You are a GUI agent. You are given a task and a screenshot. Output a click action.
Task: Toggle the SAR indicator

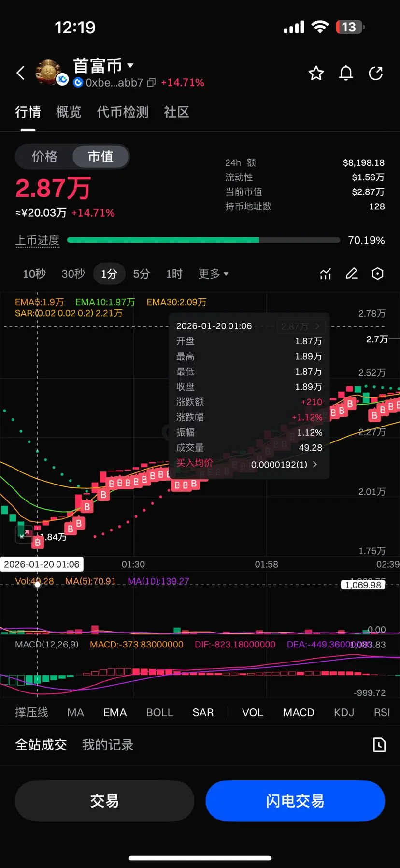[x=203, y=712]
